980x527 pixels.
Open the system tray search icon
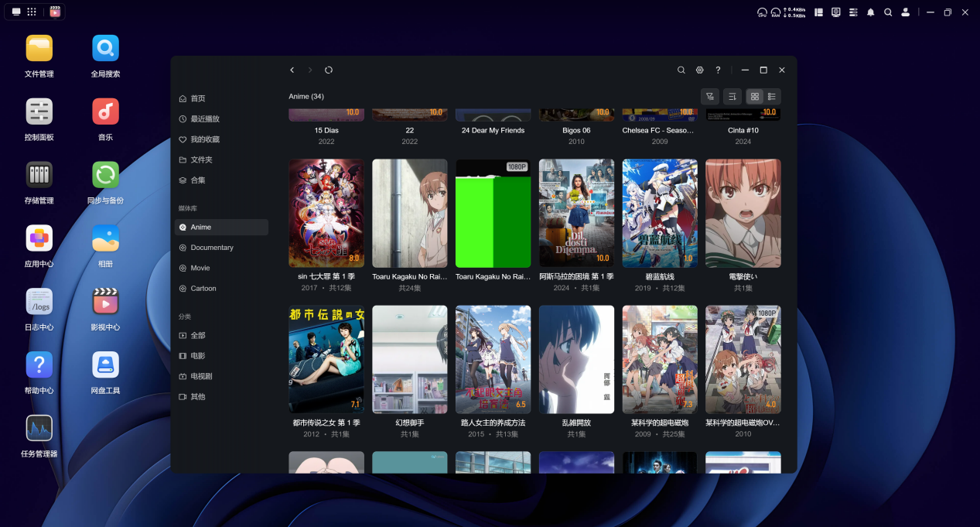[x=888, y=12]
